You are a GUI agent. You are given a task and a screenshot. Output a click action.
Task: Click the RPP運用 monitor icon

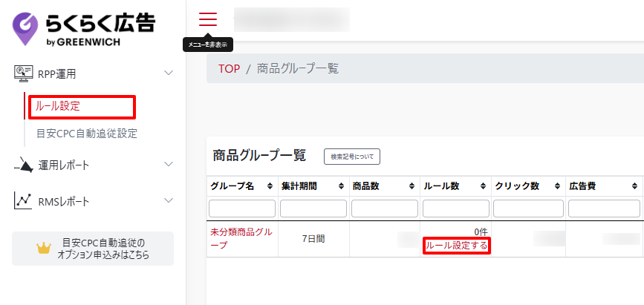pyautogui.click(x=23, y=73)
